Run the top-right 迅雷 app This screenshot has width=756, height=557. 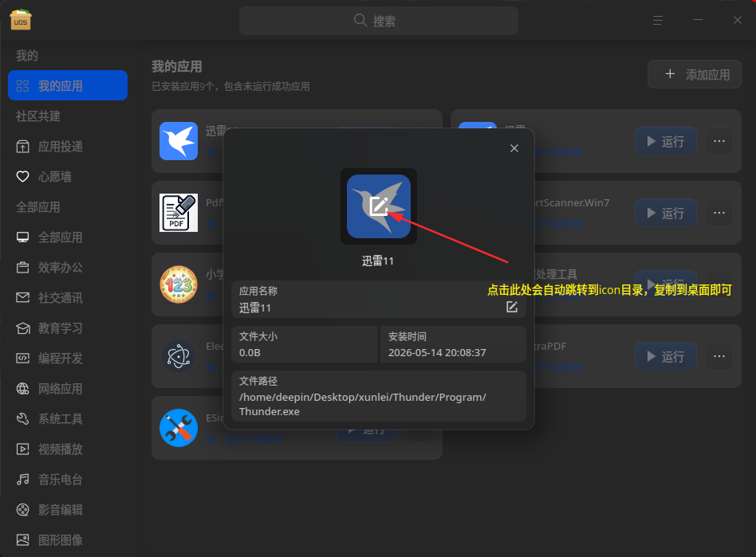tap(666, 141)
